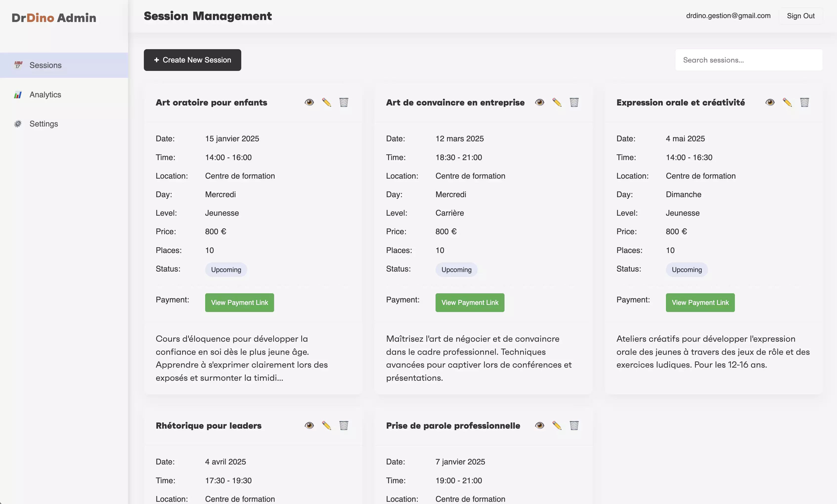Delete the Expression orale et créativité session
Screen dimensions: 837x504
coord(804,102)
